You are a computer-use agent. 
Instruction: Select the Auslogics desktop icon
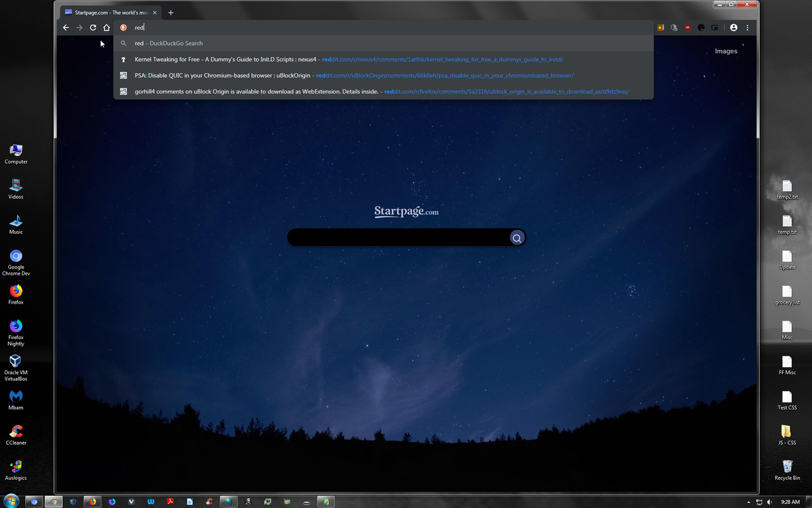(16, 471)
